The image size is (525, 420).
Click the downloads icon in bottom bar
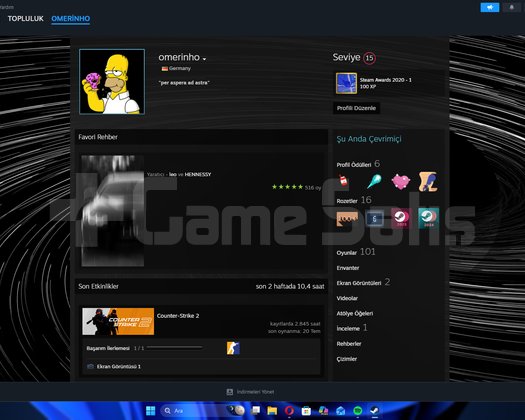coord(230,392)
